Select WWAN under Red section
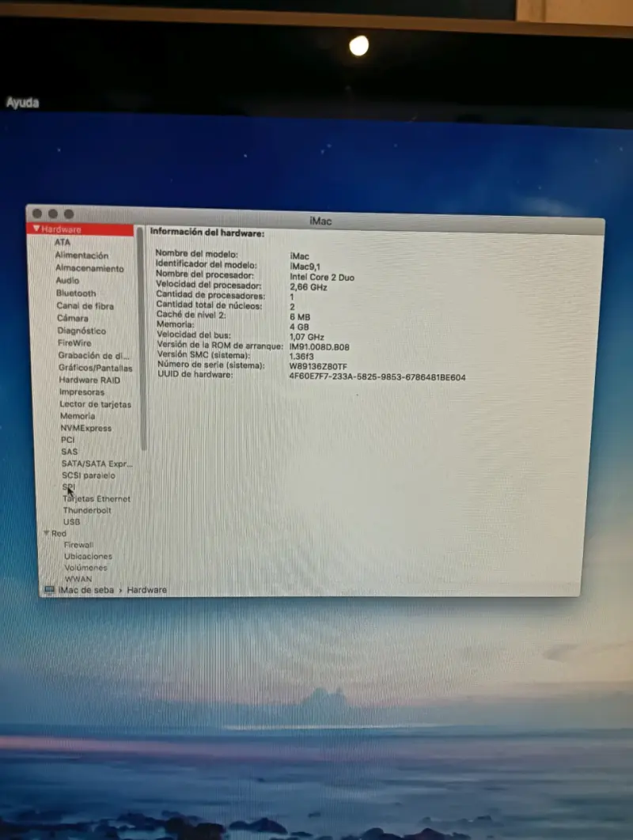Image resolution: width=633 pixels, height=840 pixels. pos(78,578)
